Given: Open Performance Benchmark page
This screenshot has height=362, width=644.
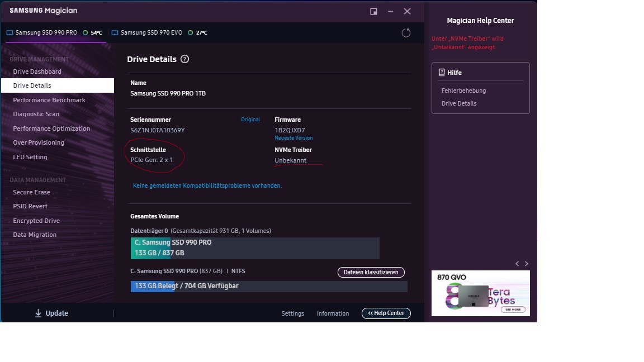Looking at the screenshot, I should pos(49,100).
